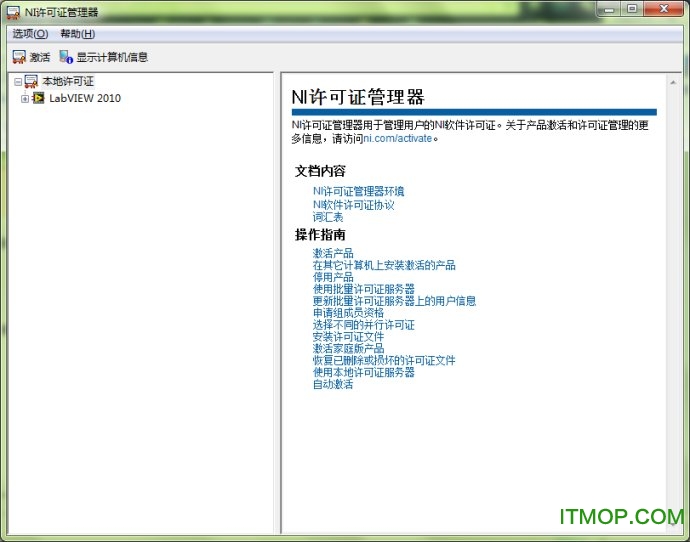This screenshot has width=690, height=542.
Task: Click the 激活 toolbar button label
Action: tap(40, 57)
